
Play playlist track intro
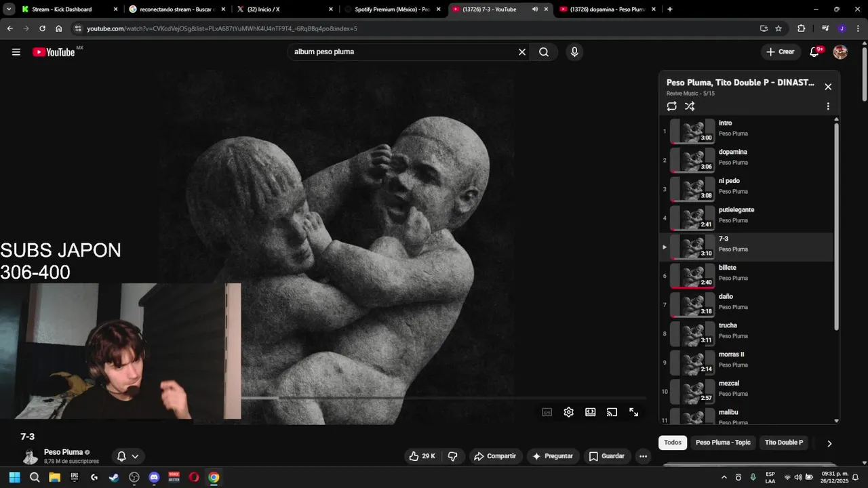[x=746, y=131]
